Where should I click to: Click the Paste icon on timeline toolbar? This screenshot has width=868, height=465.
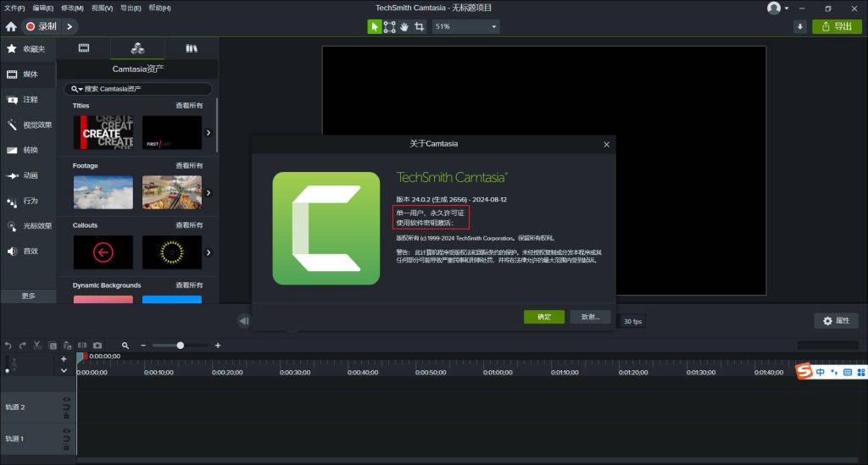coord(68,346)
